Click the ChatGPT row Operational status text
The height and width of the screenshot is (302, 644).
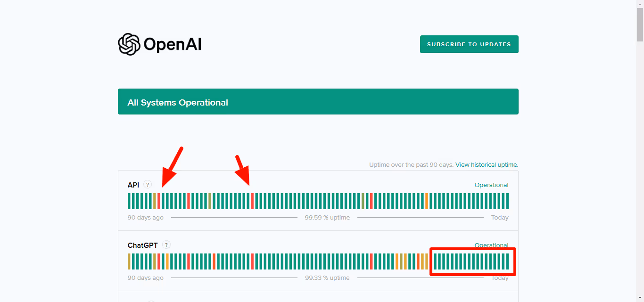[491, 245]
